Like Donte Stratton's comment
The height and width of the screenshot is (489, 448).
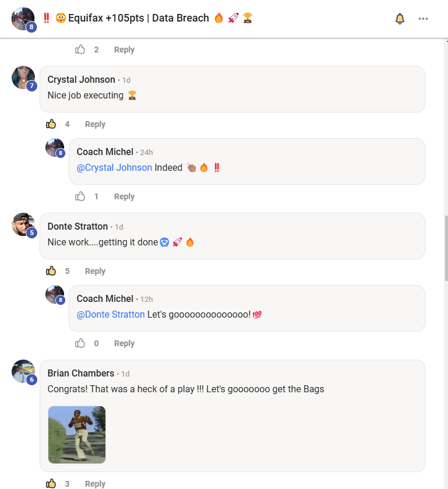click(51, 271)
